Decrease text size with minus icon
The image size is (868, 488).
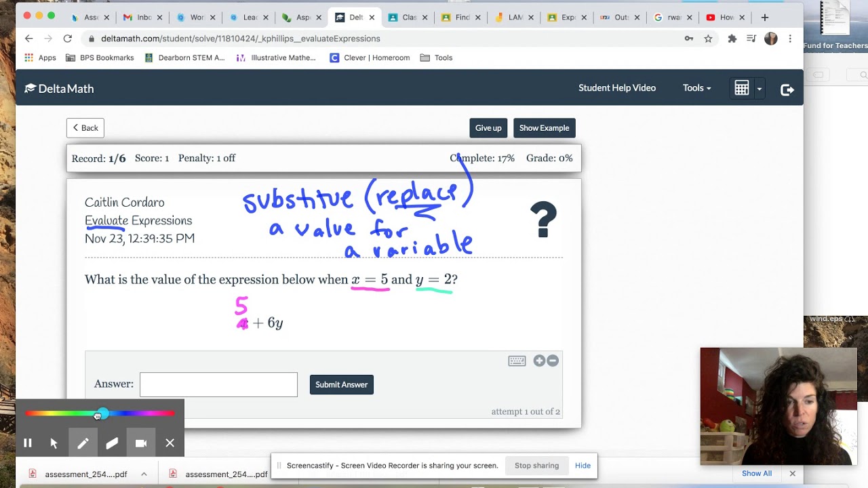click(553, 361)
